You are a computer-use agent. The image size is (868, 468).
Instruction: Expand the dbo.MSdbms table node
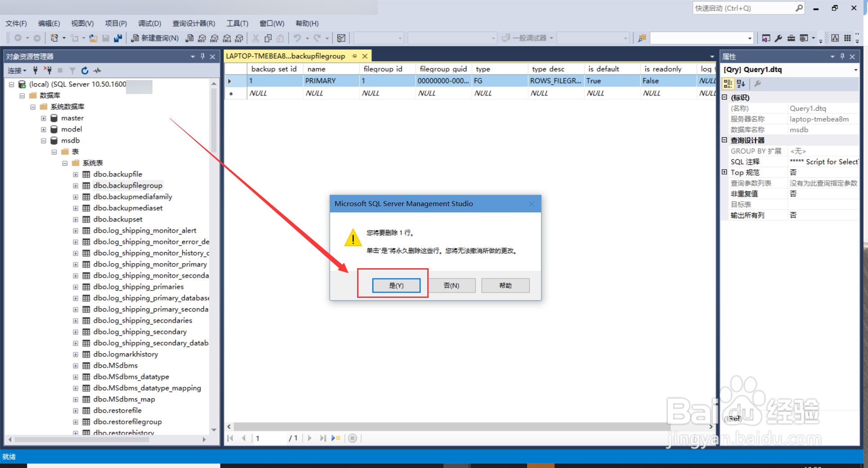click(76, 366)
